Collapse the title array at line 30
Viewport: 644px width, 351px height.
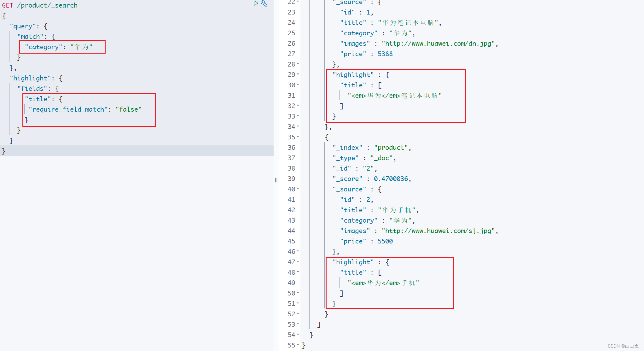(x=298, y=85)
